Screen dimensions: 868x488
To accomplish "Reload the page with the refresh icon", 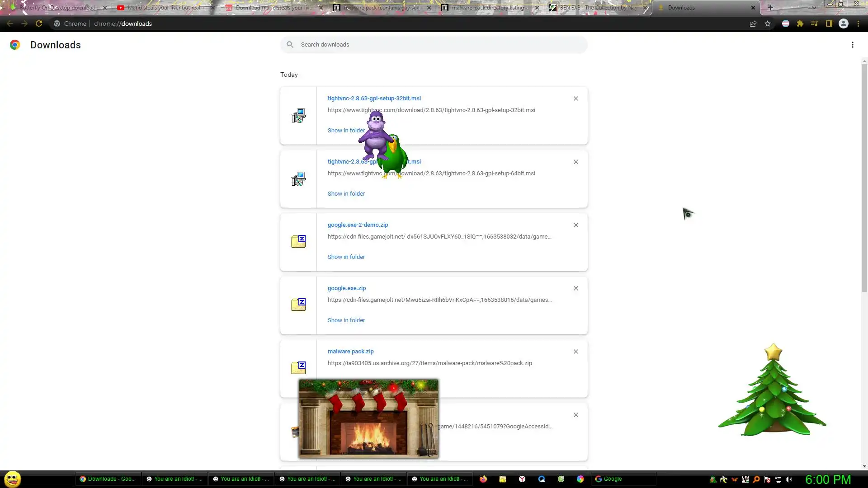I will (x=39, y=23).
